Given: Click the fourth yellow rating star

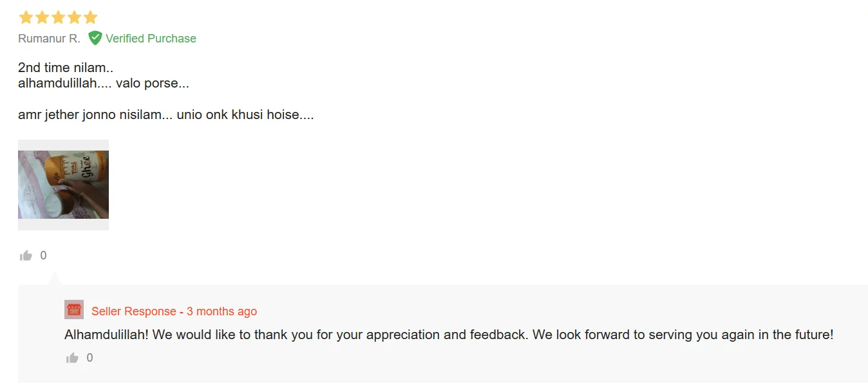Looking at the screenshot, I should pyautogui.click(x=74, y=17).
